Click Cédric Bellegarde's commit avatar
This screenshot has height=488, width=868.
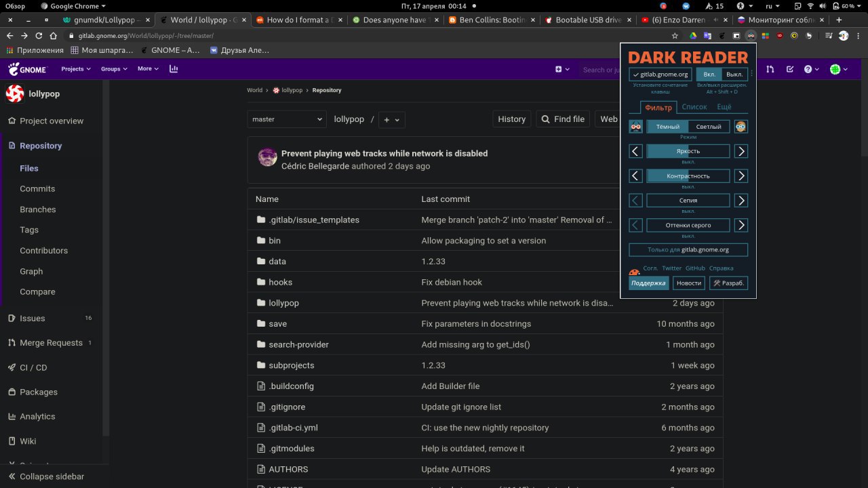pyautogui.click(x=267, y=157)
